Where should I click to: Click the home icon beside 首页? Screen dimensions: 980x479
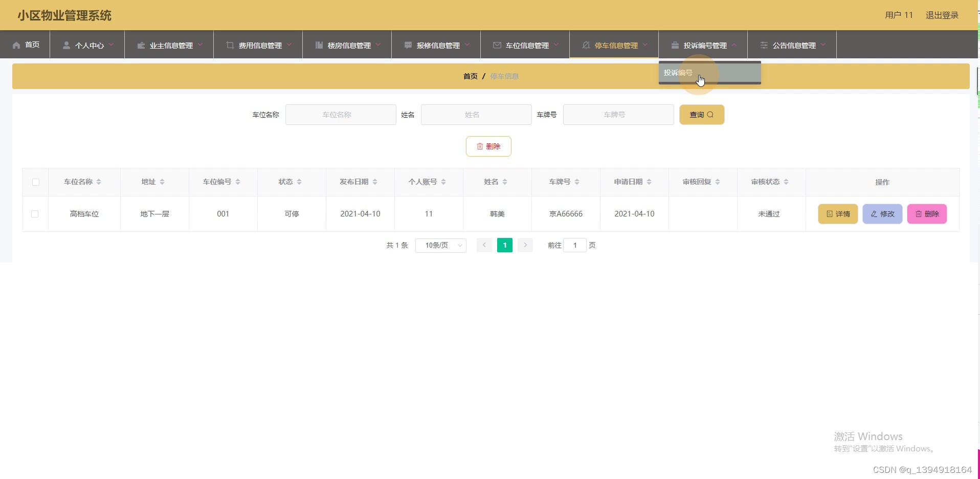point(16,45)
